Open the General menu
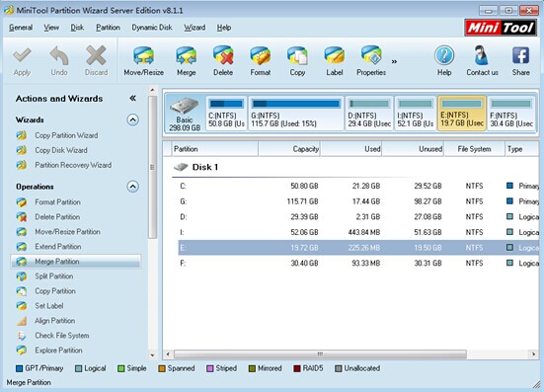 pos(21,28)
